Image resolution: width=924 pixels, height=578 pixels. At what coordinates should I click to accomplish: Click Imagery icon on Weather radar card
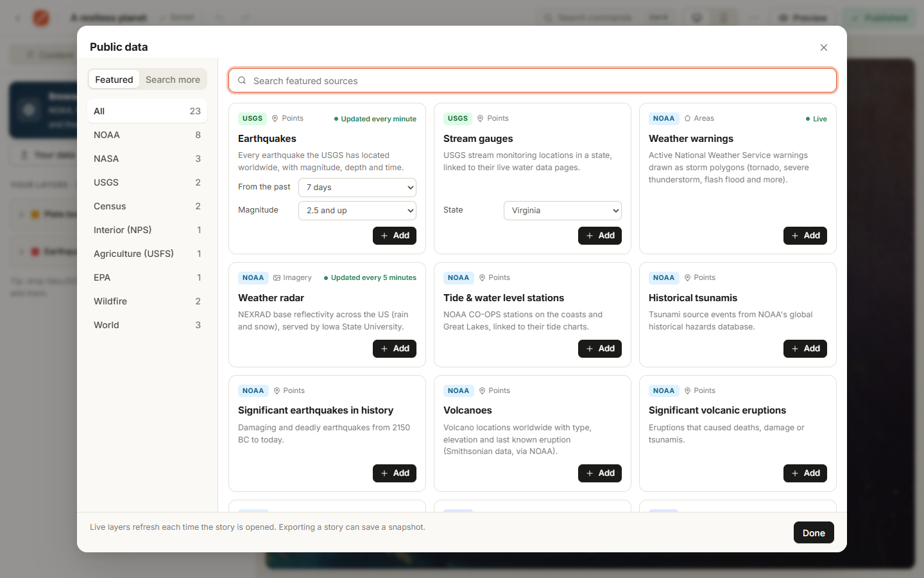[277, 277]
